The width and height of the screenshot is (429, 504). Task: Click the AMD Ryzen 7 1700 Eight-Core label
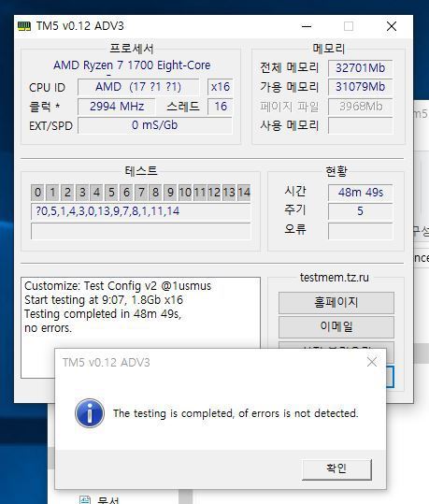(x=132, y=65)
